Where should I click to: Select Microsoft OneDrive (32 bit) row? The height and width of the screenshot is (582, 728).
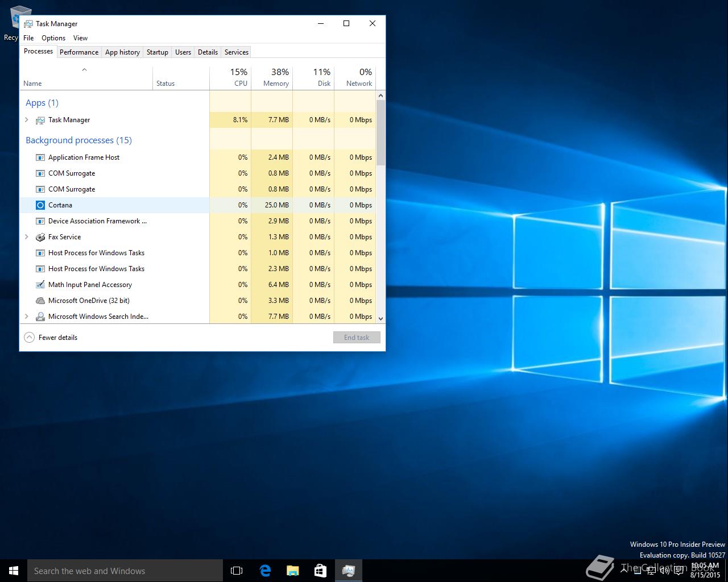198,301
